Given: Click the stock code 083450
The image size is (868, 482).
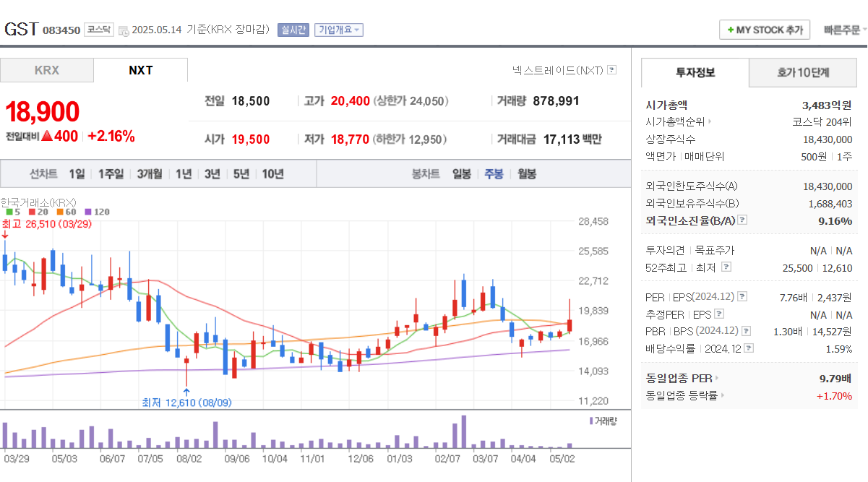Looking at the screenshot, I should (61, 30).
